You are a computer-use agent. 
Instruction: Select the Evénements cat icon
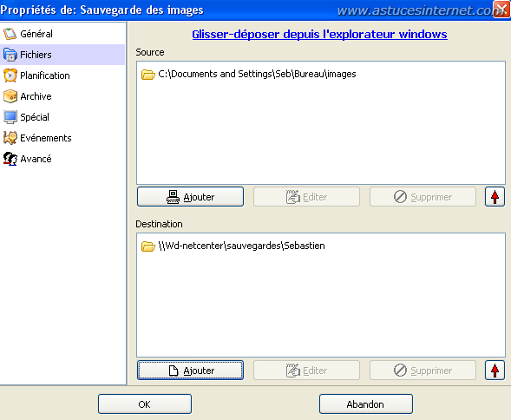10,138
